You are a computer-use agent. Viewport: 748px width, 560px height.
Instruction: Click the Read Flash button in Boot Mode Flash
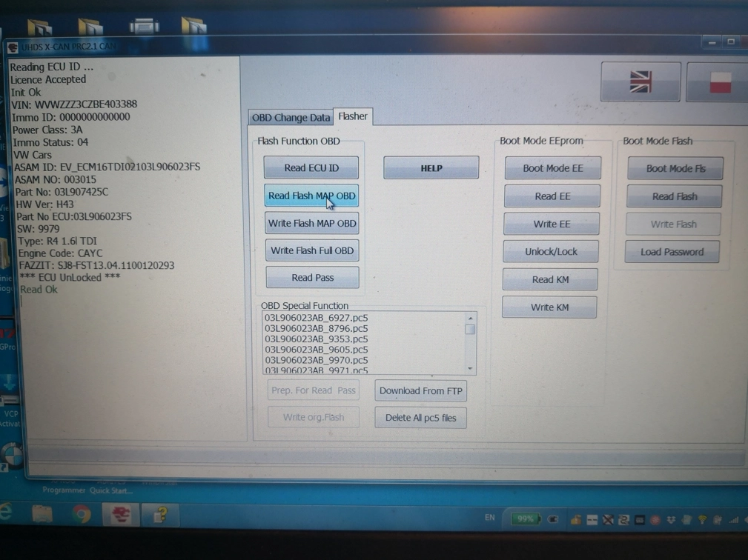click(675, 196)
